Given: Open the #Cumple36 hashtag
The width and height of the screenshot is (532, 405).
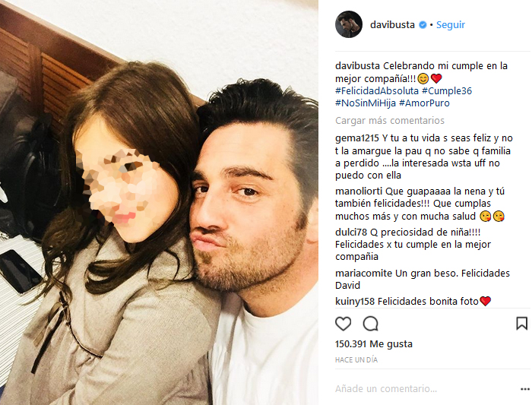Looking at the screenshot, I should (447, 91).
